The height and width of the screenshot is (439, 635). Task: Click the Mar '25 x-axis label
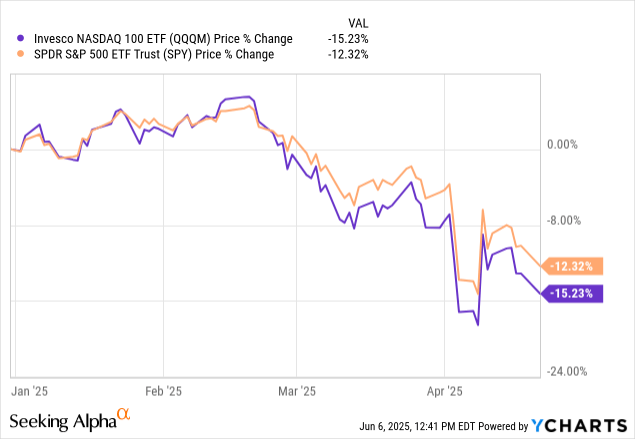(294, 392)
